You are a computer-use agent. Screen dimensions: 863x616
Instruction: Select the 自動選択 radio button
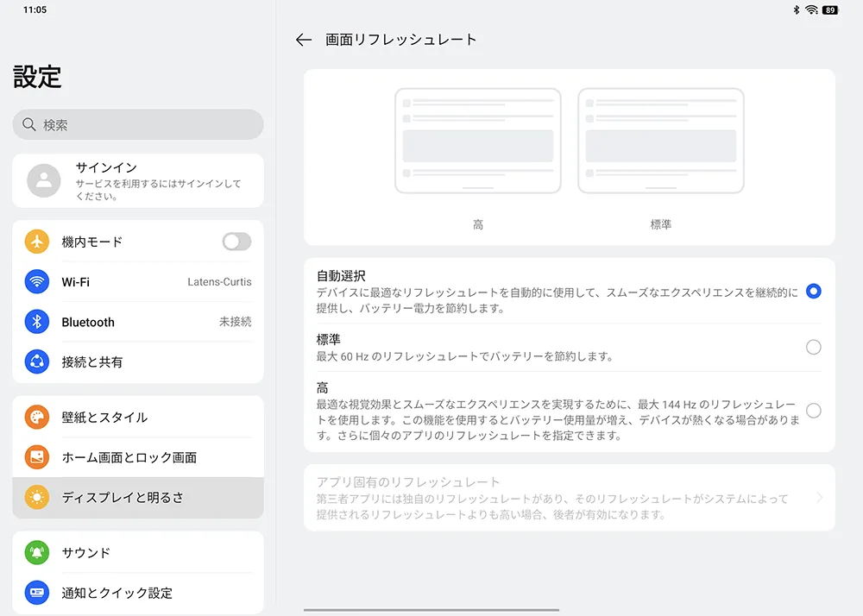coord(814,291)
